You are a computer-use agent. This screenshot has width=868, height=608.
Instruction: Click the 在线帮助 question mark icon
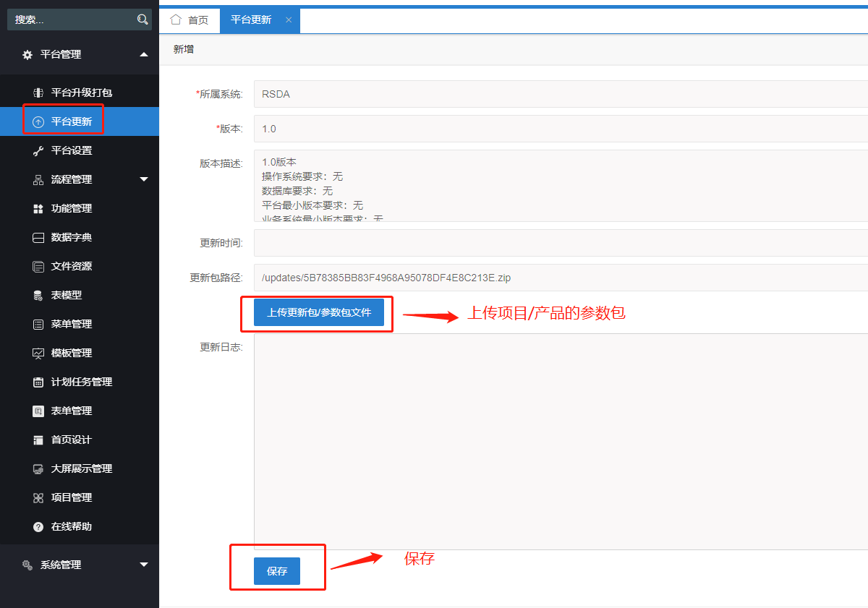pyautogui.click(x=38, y=526)
